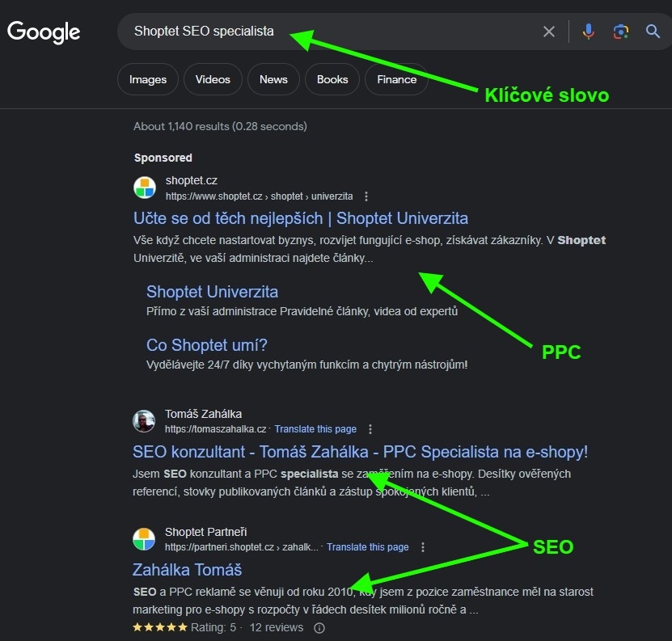672x641 pixels.
Task: Open three-dot menu for tomaszahalka.cz result
Action: tap(370, 429)
